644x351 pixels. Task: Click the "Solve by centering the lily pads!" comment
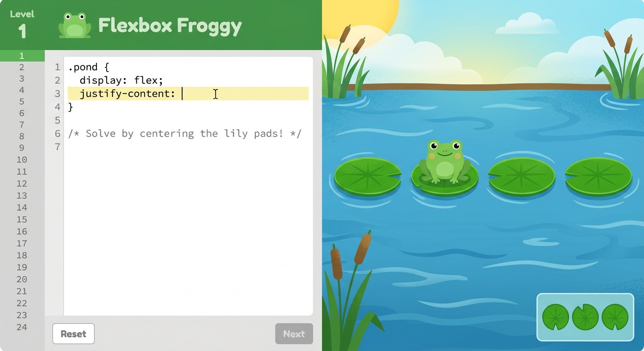184,133
